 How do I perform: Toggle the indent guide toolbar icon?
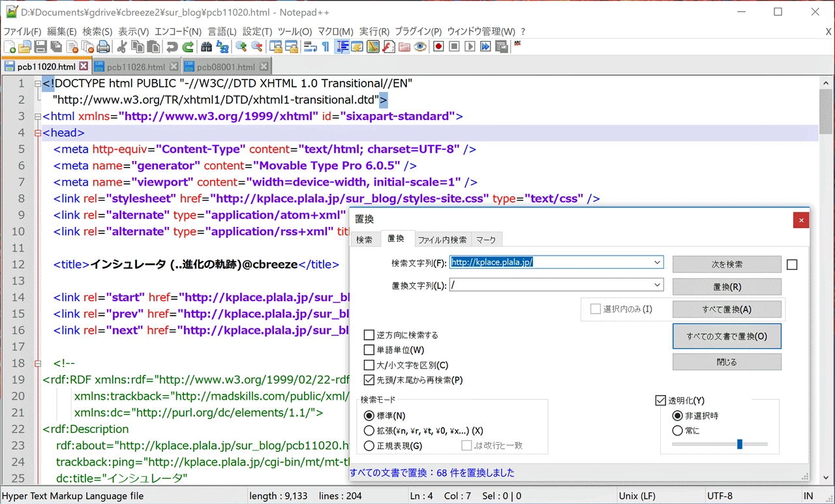(x=342, y=47)
